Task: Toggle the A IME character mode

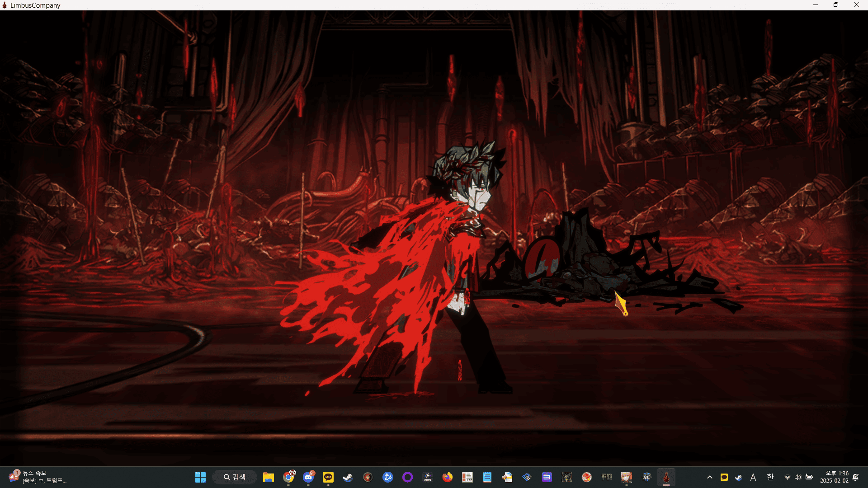Action: (x=753, y=477)
